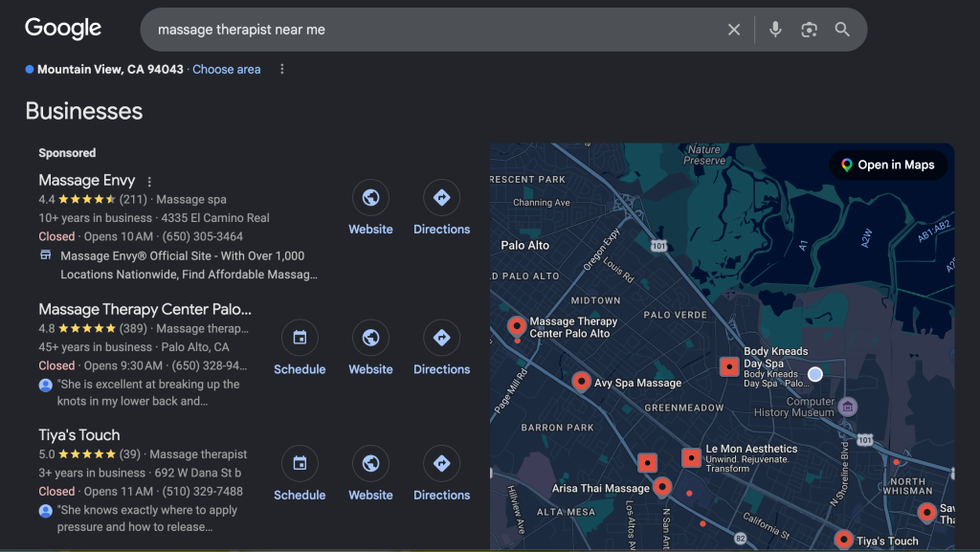
Task: Click the Mountain View, CA 94043 location text
Action: 110,69
